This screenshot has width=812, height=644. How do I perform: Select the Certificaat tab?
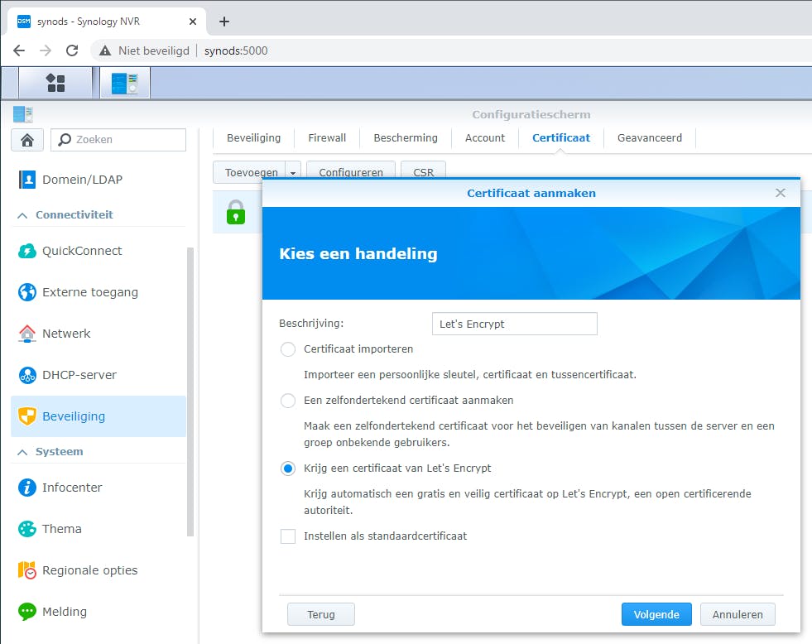tap(561, 138)
